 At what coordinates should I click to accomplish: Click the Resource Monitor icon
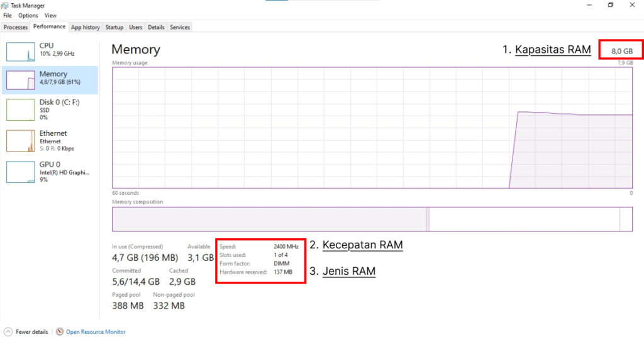(60, 332)
